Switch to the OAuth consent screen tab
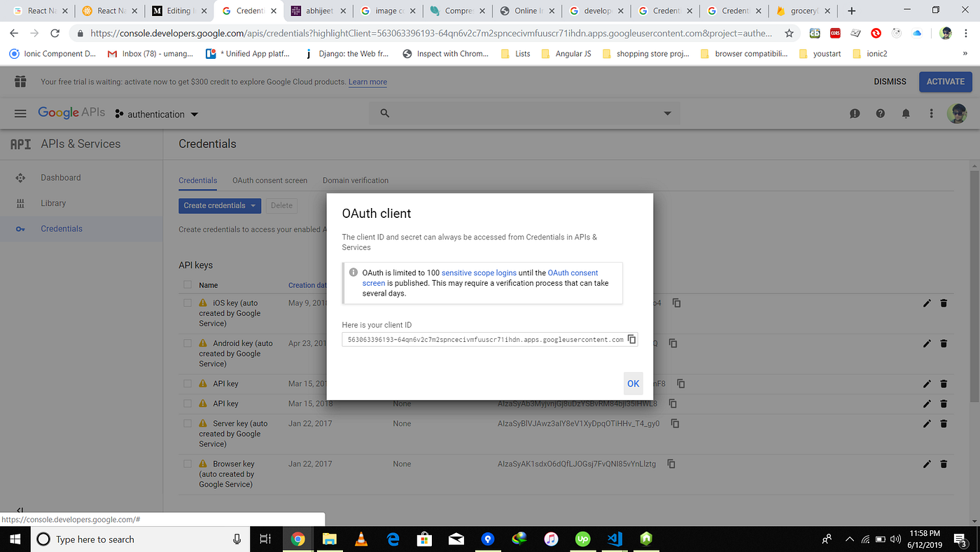Image resolution: width=980 pixels, height=552 pixels. pyautogui.click(x=269, y=180)
